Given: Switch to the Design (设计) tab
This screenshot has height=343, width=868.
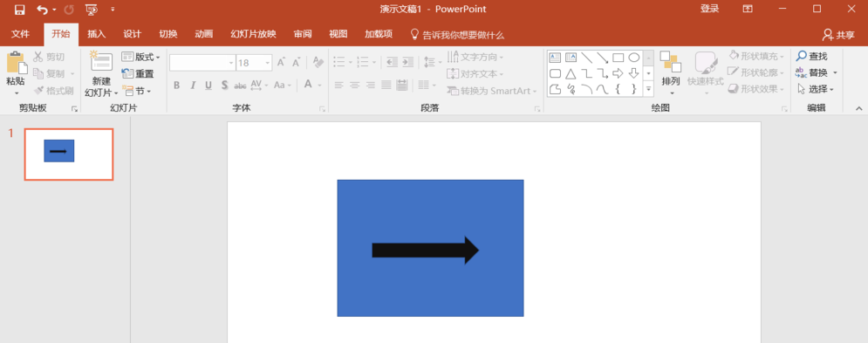Looking at the screenshot, I should 132,34.
